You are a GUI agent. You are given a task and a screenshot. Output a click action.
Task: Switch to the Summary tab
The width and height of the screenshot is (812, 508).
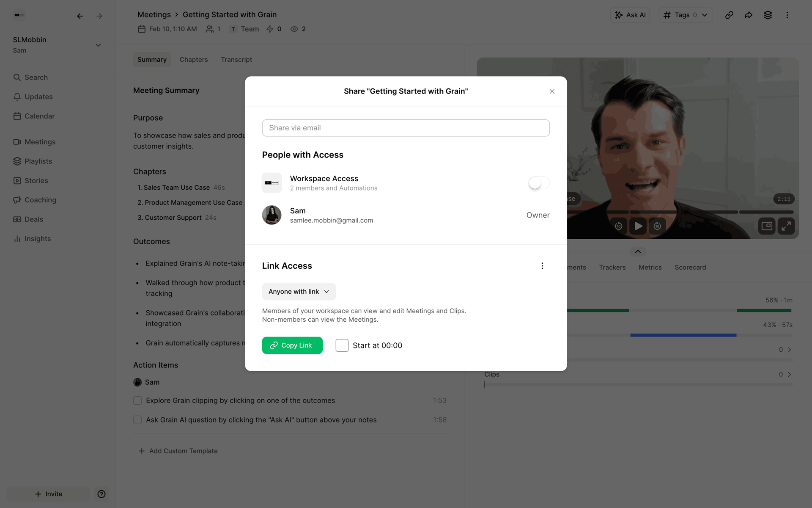click(x=152, y=60)
